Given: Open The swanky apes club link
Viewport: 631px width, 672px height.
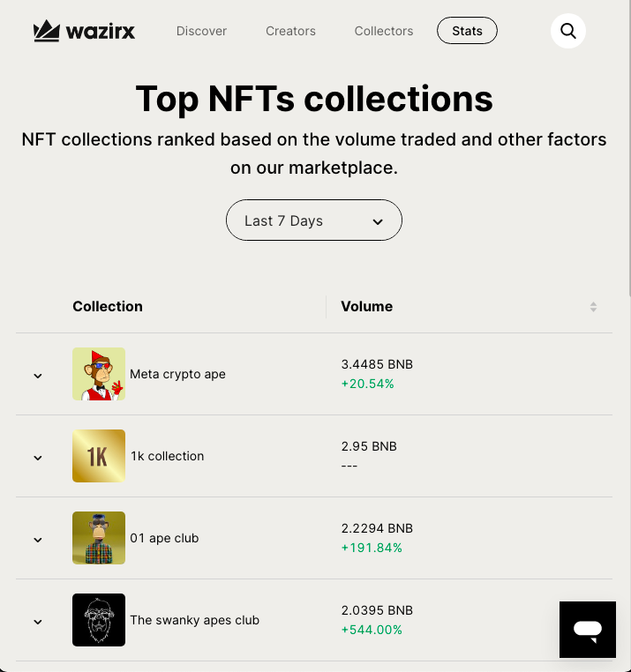Looking at the screenshot, I should (194, 620).
